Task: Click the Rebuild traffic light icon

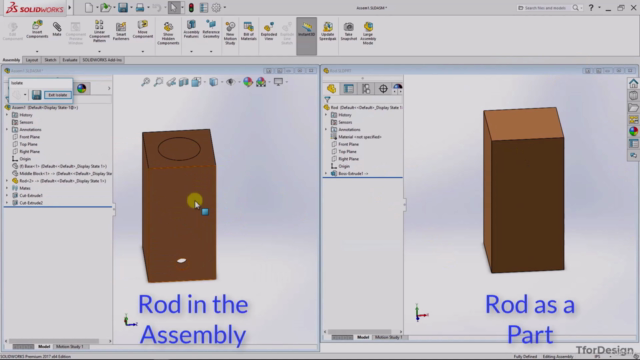Action: 191,7
